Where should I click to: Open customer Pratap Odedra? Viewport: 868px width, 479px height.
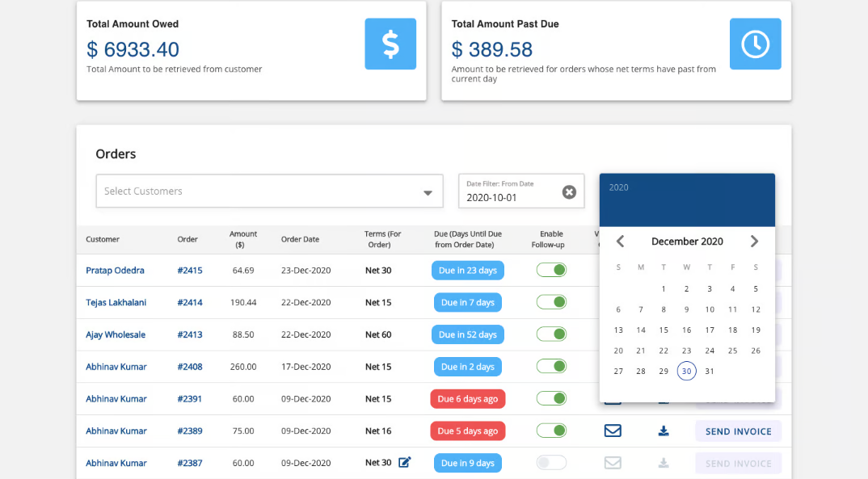tap(115, 271)
